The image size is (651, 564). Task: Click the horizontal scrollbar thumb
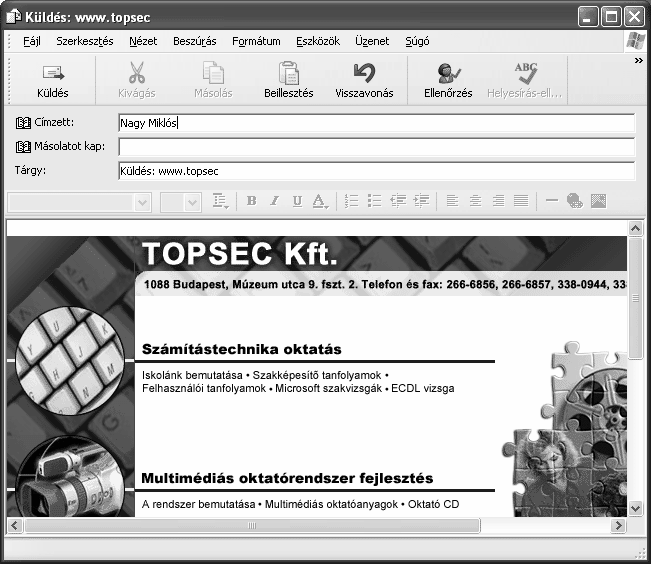252,525
